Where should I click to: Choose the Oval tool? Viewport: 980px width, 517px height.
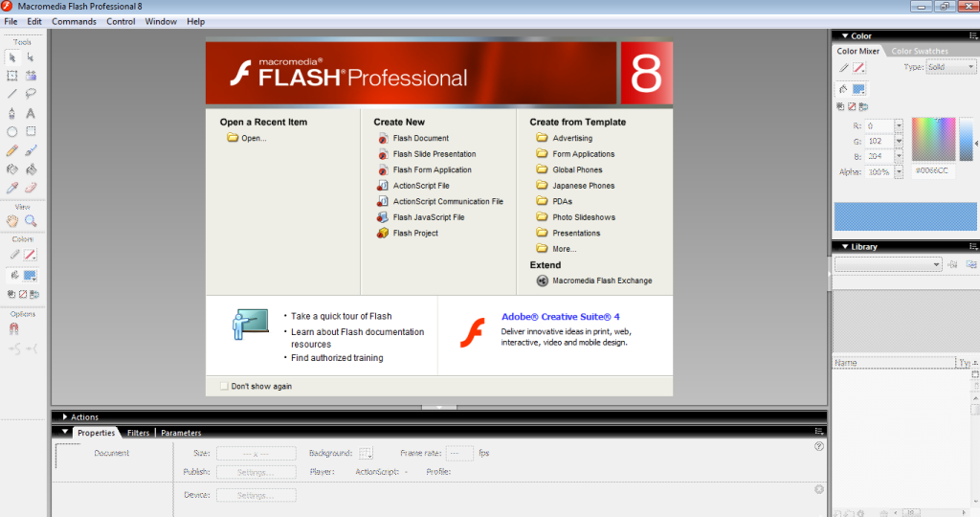[11, 132]
